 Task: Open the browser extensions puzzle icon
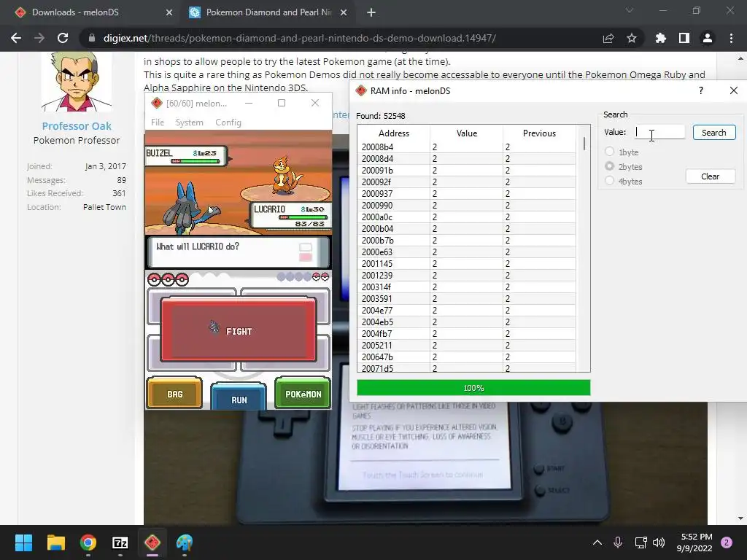660,38
